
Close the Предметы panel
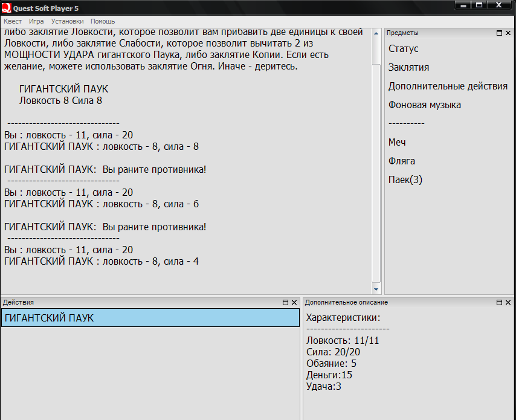(x=508, y=33)
